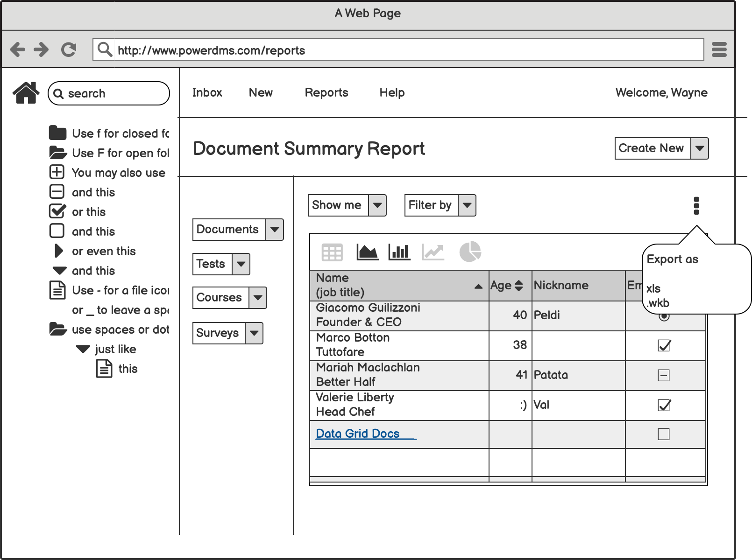Collapse 'just like' tree node
Screen dimensions: 752x560
click(x=83, y=349)
